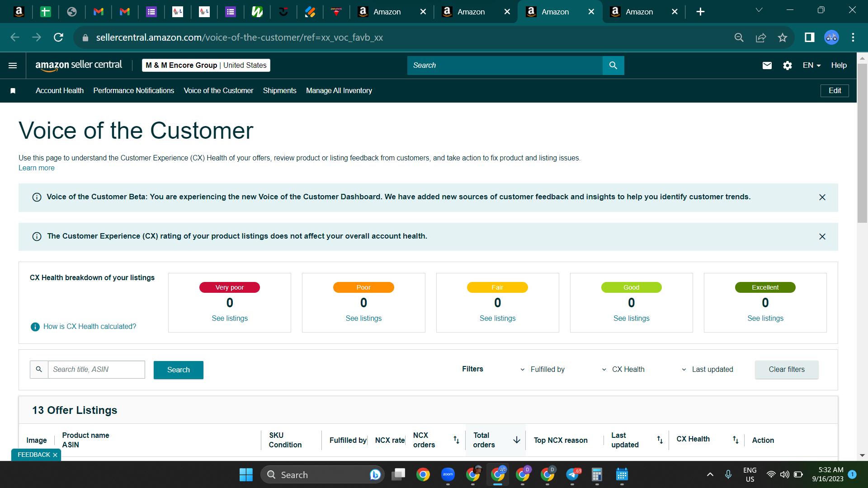The width and height of the screenshot is (868, 488).
Task: Open M & M Encore Group account switcher
Action: click(206, 66)
